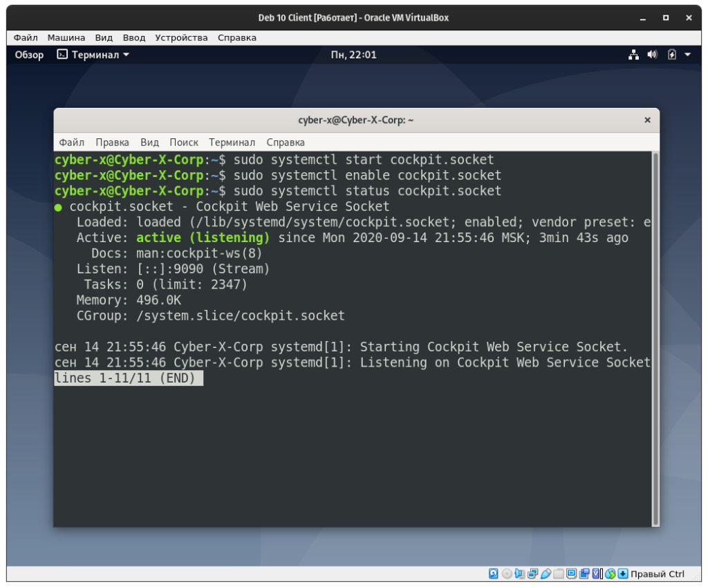This screenshot has height=588, width=708.
Task: Open VirtualBox Машина menu
Action: pos(66,37)
